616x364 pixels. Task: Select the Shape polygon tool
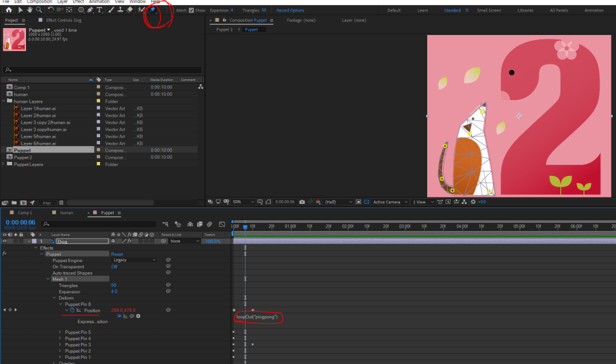(x=81, y=10)
